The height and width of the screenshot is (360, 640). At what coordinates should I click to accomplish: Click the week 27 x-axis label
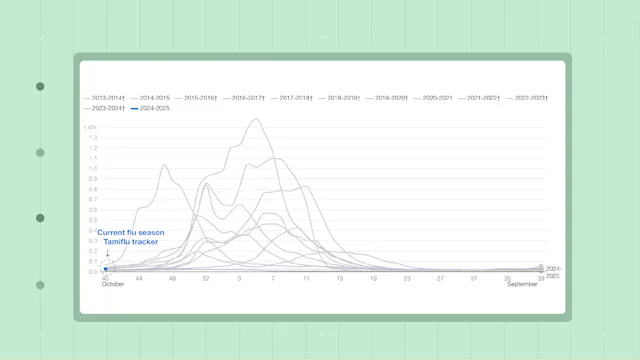440,278
